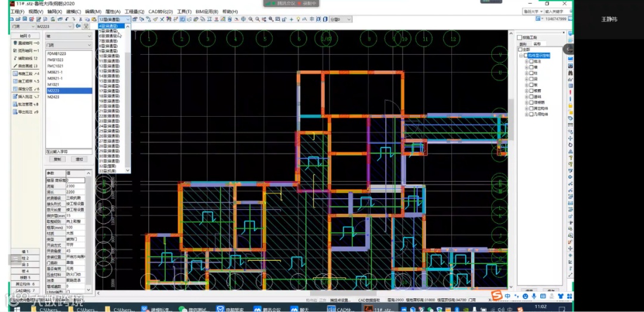Click the 自由画线 free line tool
Image resolution: width=644 pixels, height=312 pixels.
pyautogui.click(x=26, y=65)
